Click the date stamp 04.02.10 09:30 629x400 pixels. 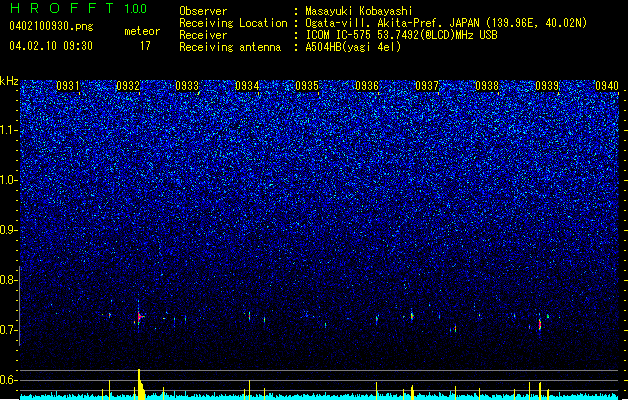point(51,45)
